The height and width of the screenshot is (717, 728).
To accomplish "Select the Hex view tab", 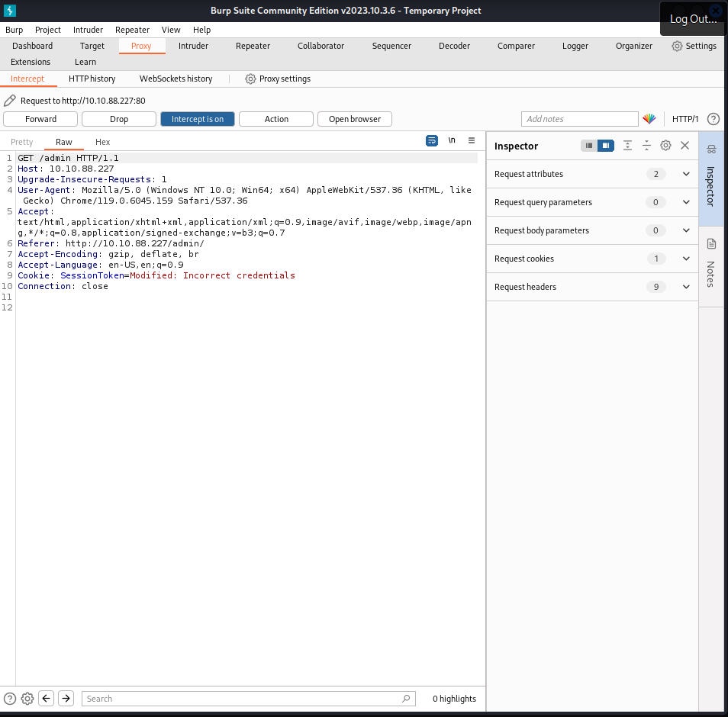I will (x=102, y=142).
